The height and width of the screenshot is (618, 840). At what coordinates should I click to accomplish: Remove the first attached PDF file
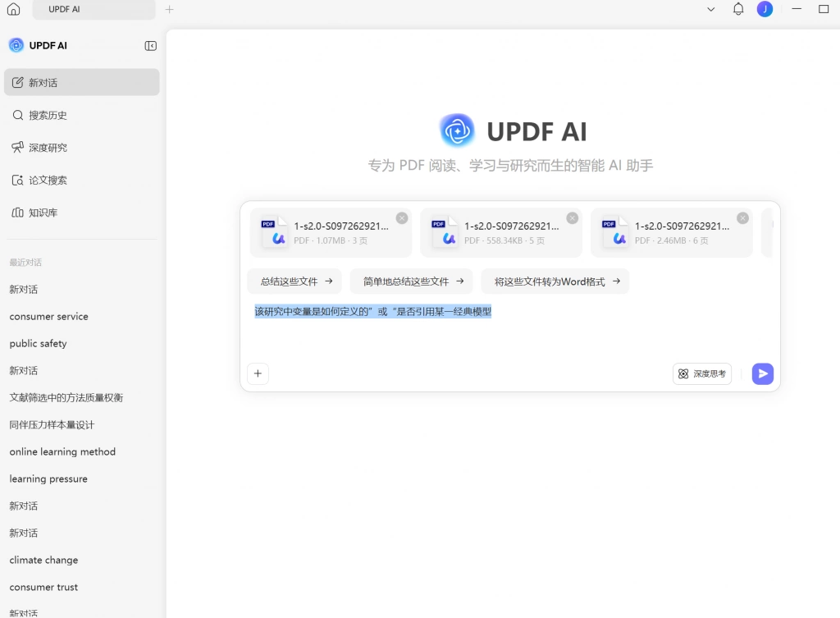tap(402, 217)
